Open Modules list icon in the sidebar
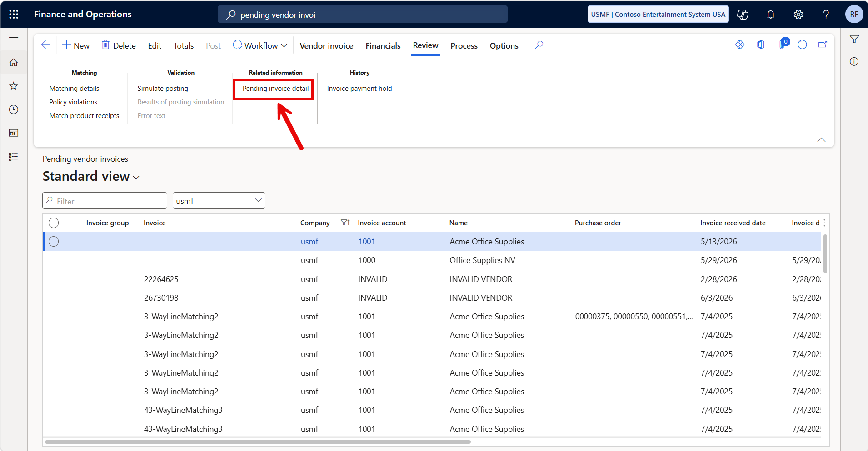Image resolution: width=868 pixels, height=451 pixels. click(14, 157)
